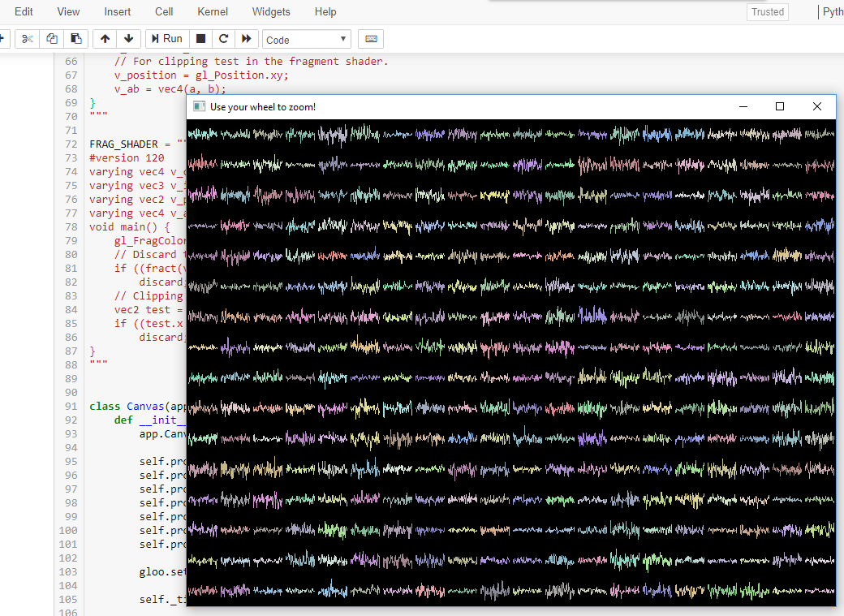The width and height of the screenshot is (844, 616).
Task: Open the Cell menu
Action: pyautogui.click(x=164, y=11)
